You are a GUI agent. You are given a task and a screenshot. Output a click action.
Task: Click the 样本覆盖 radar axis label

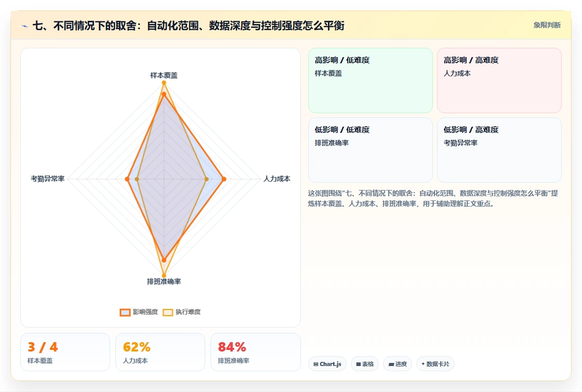pos(164,75)
